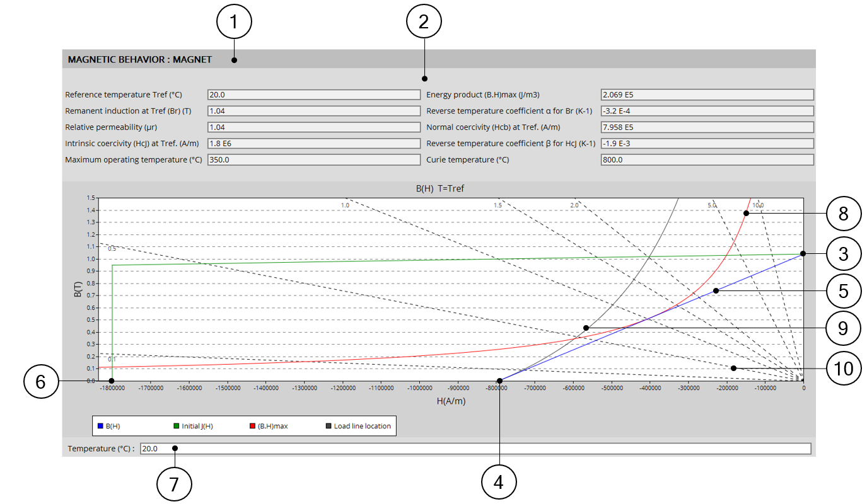Click the B(H) T=Tref chart title
Image resolution: width=867 pixels, height=504 pixels.
point(439,188)
